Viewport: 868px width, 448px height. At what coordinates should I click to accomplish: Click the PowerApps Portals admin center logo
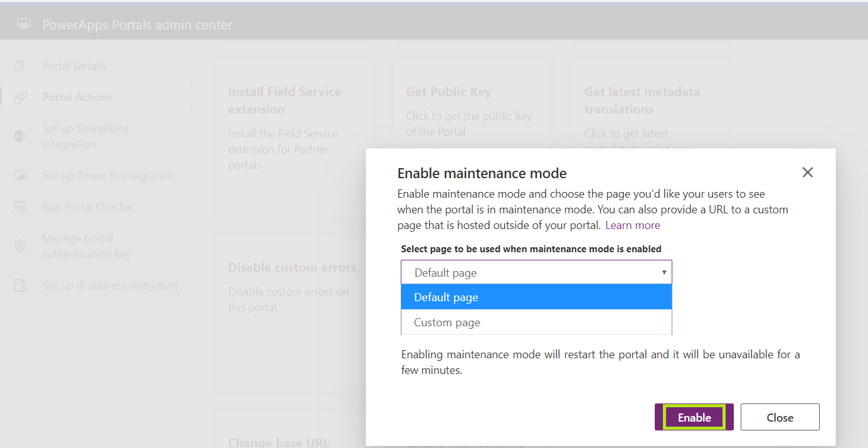(23, 24)
